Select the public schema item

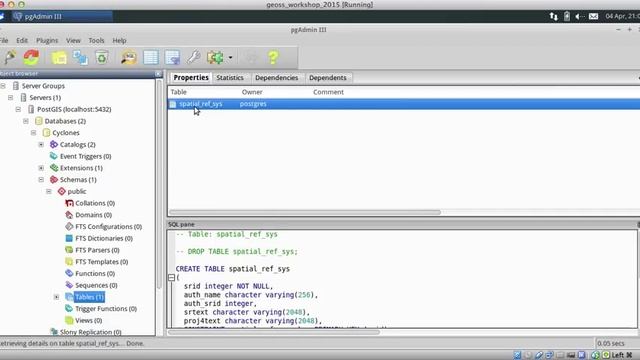(76, 191)
